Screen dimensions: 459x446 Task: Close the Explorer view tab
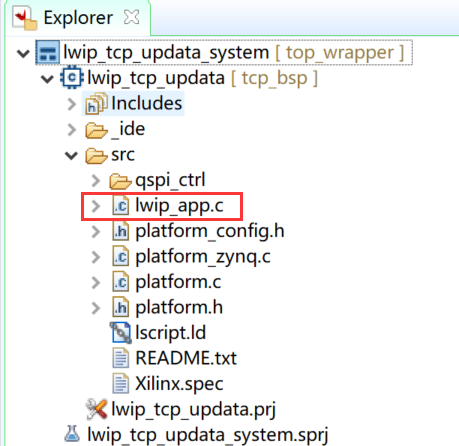coord(131,17)
